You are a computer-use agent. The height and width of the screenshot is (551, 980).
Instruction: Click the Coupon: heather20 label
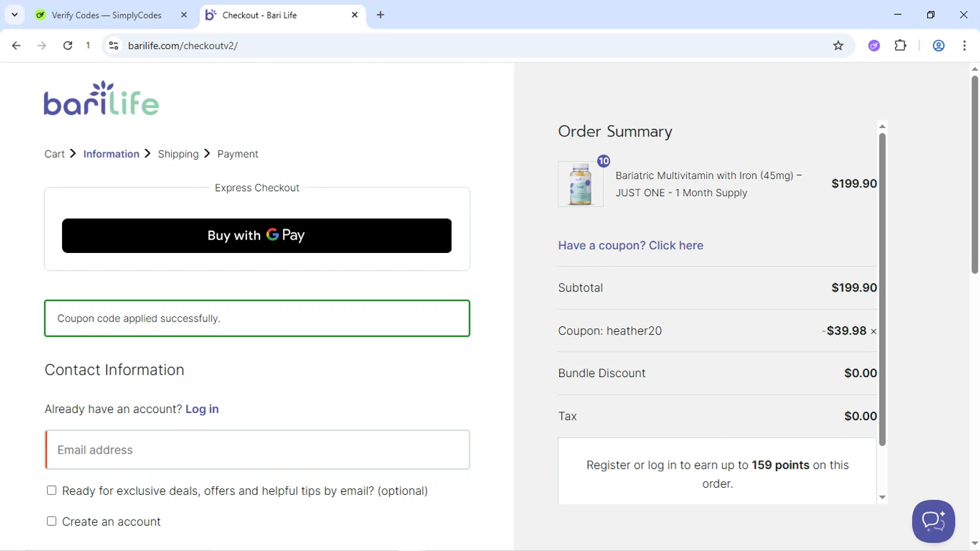pos(610,331)
